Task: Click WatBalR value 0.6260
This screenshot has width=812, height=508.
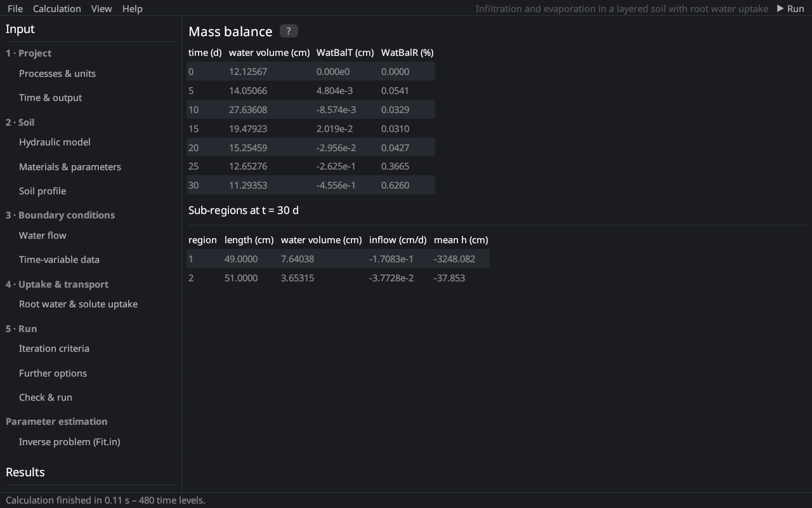Action: [395, 185]
